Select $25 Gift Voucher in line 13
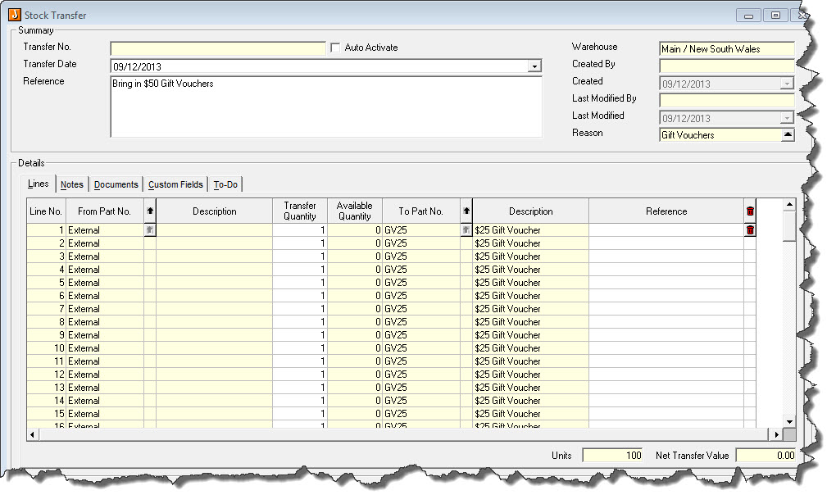Image resolution: width=836 pixels, height=504 pixels. (x=530, y=388)
